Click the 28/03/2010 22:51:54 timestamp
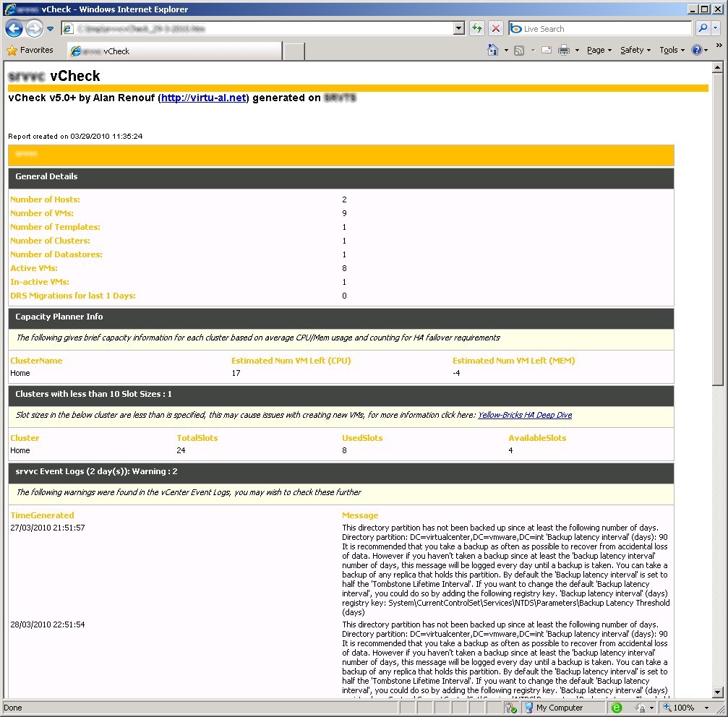Image resolution: width=728 pixels, height=717 pixels. 48,624
